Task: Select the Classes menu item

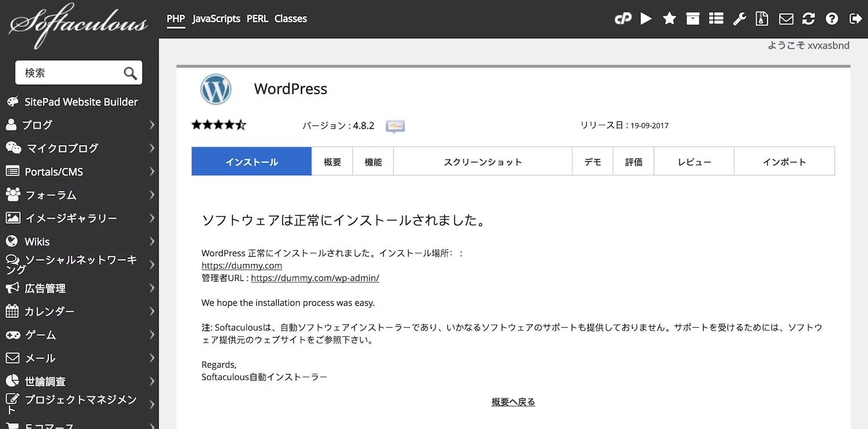Action: [290, 19]
